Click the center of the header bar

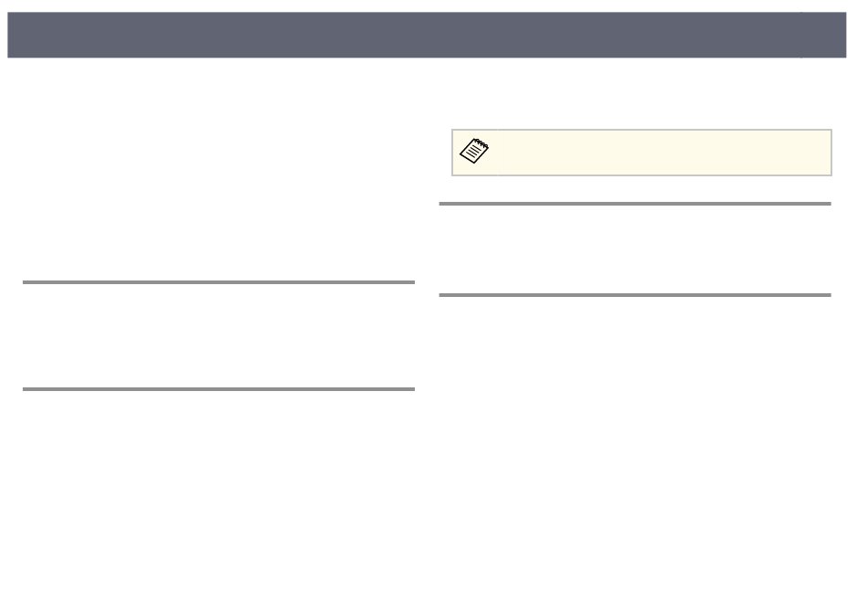[427, 35]
